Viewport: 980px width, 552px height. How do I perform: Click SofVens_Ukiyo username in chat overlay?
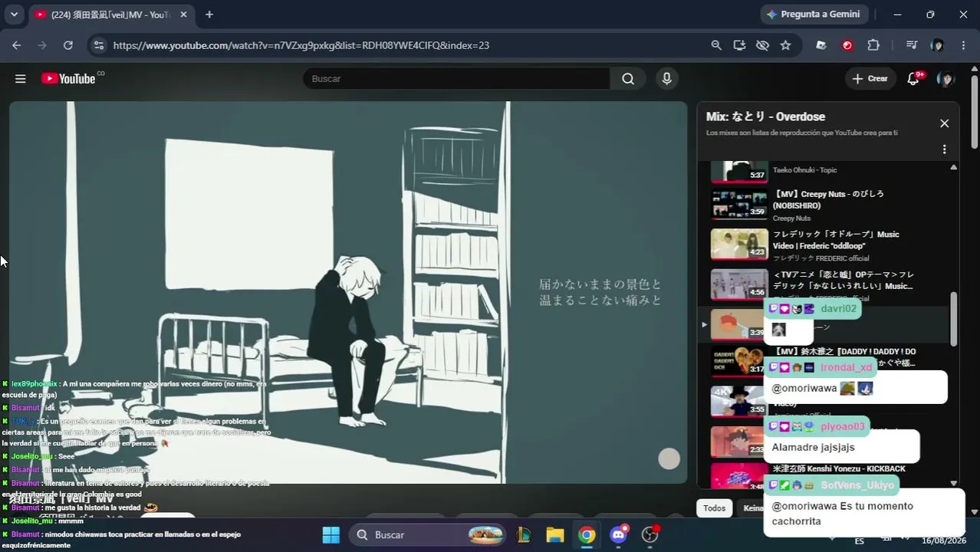click(x=857, y=485)
